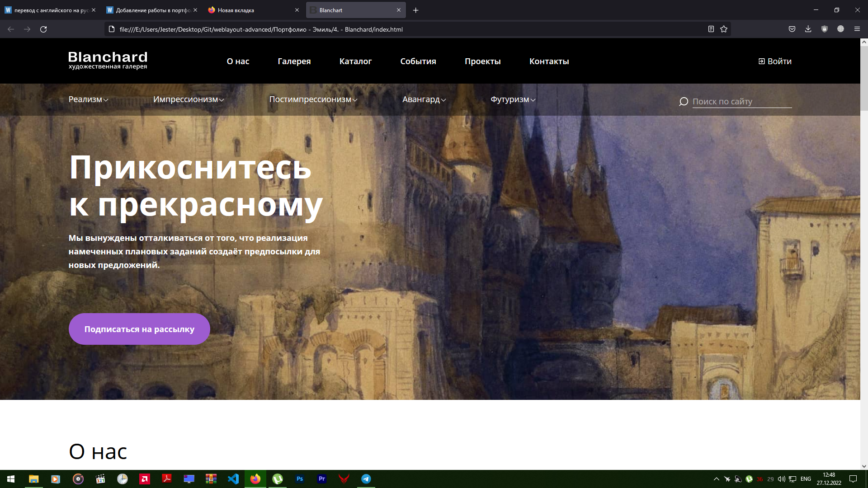Open Контакты in site menu
The height and width of the screenshot is (488, 868).
tap(549, 61)
